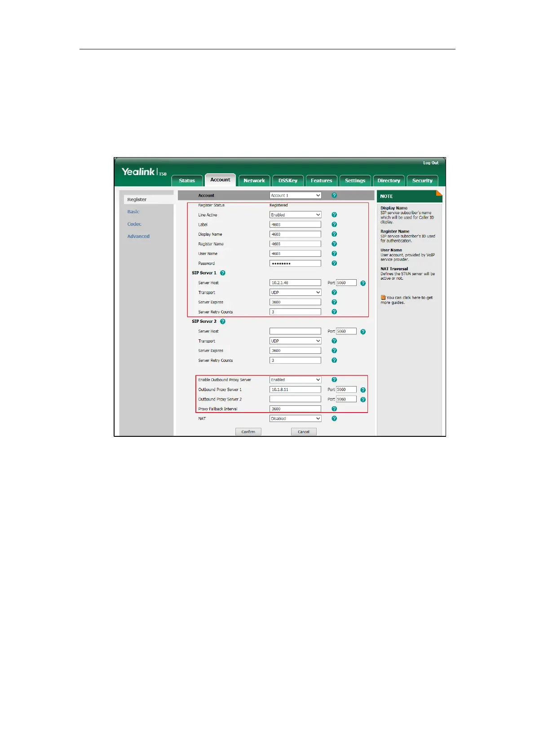The image size is (535, 756).
Task: Click help icon next to Account dropdown
Action: (334, 195)
